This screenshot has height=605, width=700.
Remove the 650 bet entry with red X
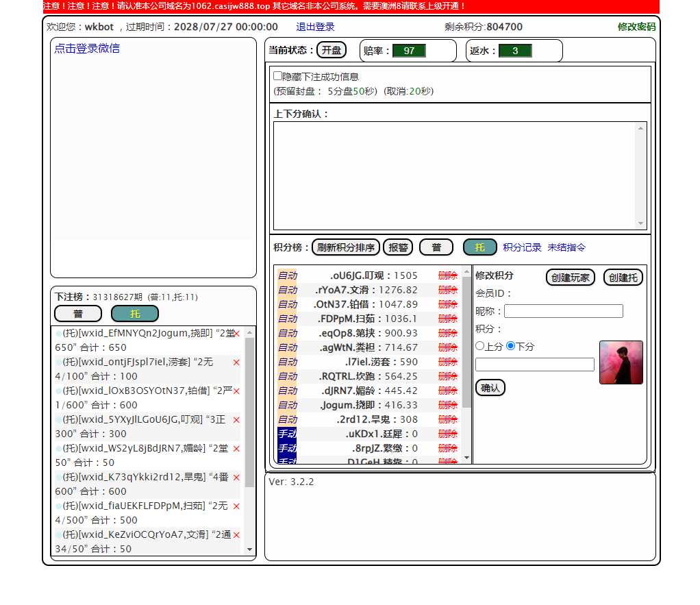(237, 334)
